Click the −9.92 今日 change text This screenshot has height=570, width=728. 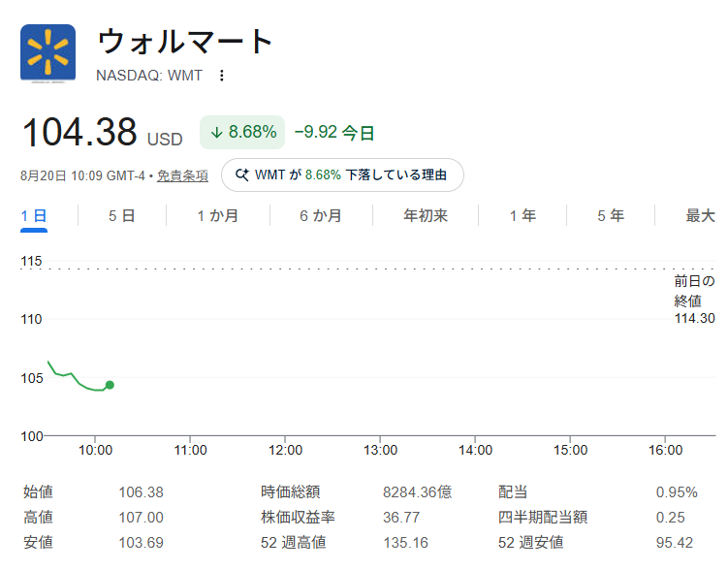coord(334,132)
